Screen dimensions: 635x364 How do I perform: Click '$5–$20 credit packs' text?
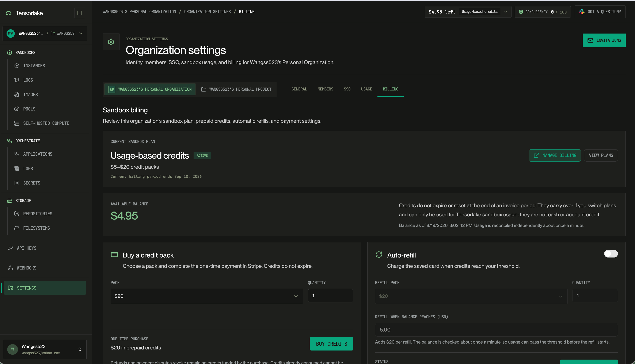click(x=135, y=167)
